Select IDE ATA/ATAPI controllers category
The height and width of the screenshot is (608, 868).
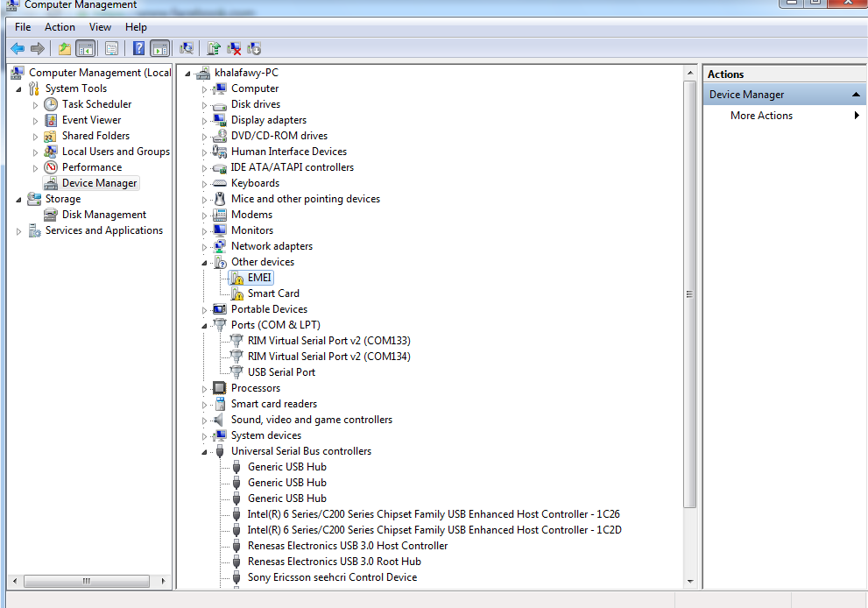click(292, 167)
